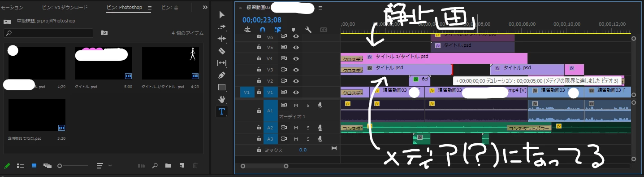Select the Razor tool
Image resolution: width=644 pixels, height=177 pixels.
[221, 51]
